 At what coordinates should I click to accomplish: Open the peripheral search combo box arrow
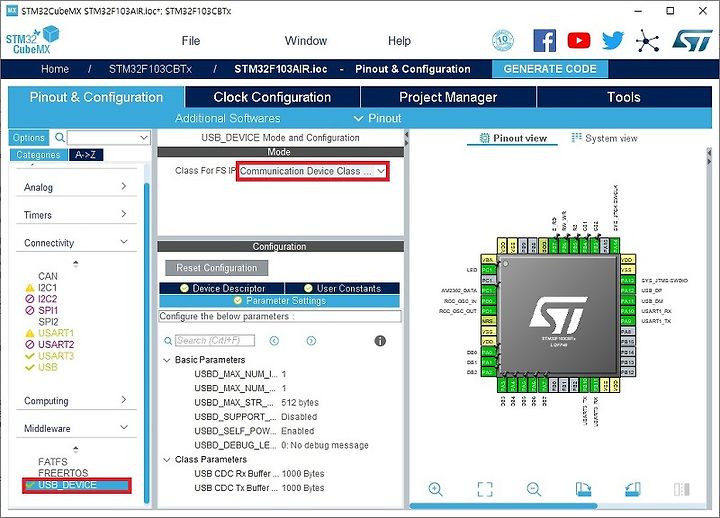click(x=144, y=138)
